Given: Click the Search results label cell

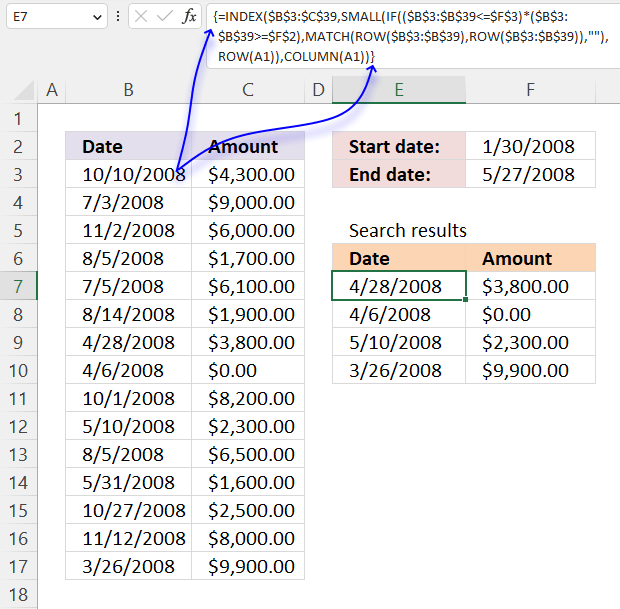Looking at the screenshot, I should tap(408, 231).
